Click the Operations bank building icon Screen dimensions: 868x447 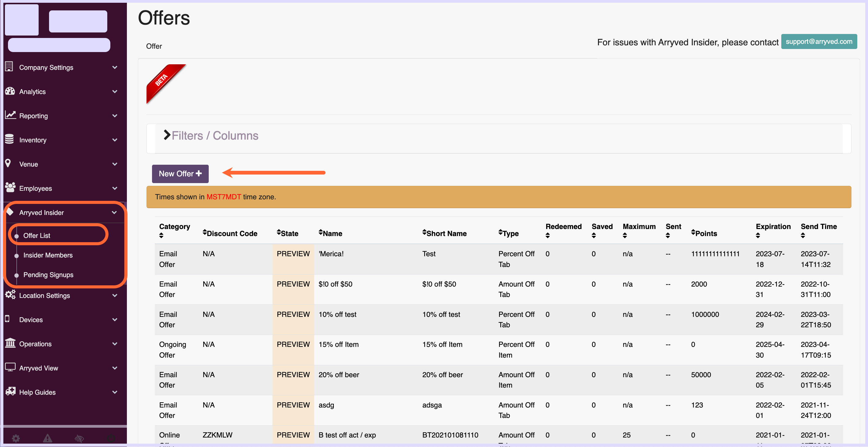click(10, 343)
